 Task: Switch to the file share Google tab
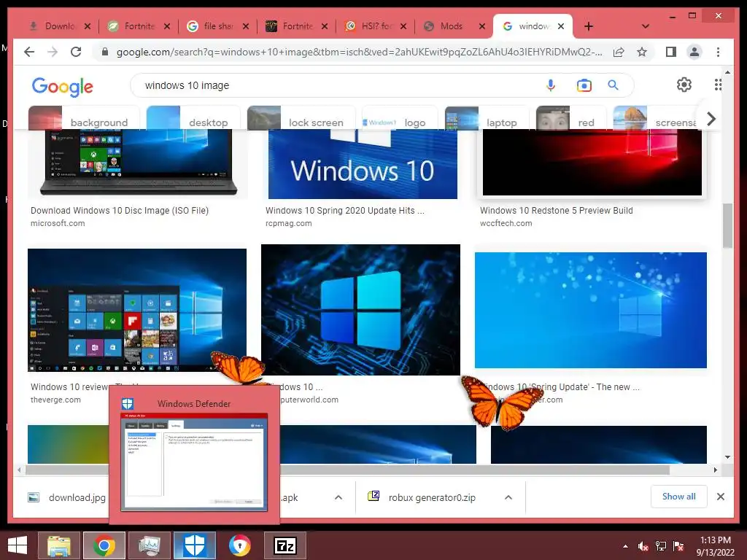point(217,26)
